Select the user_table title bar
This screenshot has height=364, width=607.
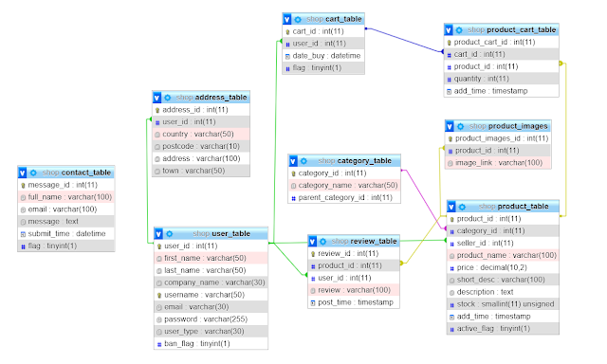pyautogui.click(x=211, y=233)
